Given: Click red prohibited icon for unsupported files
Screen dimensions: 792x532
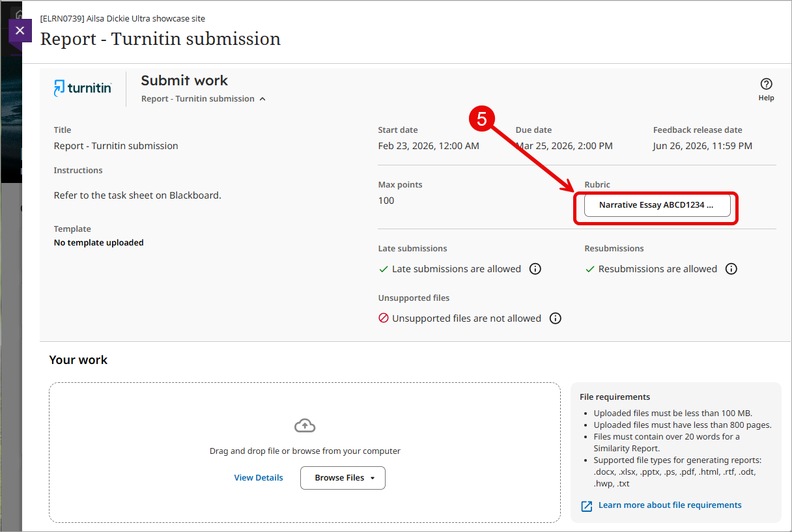Looking at the screenshot, I should (x=384, y=318).
